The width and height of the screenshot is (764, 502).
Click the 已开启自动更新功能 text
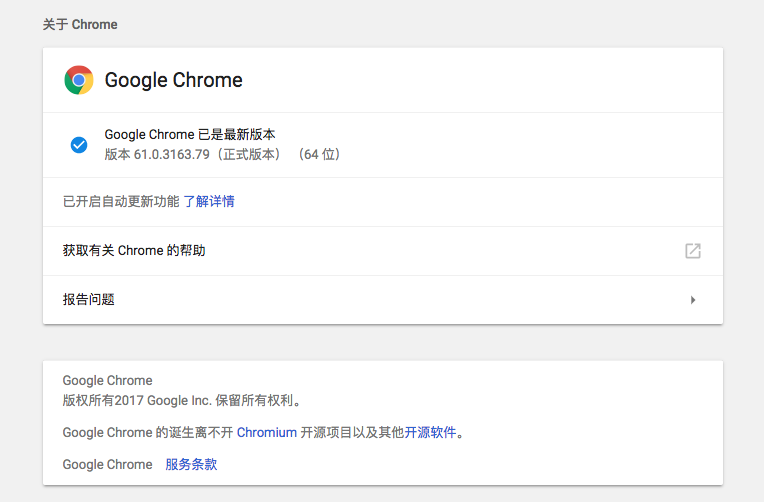click(121, 201)
